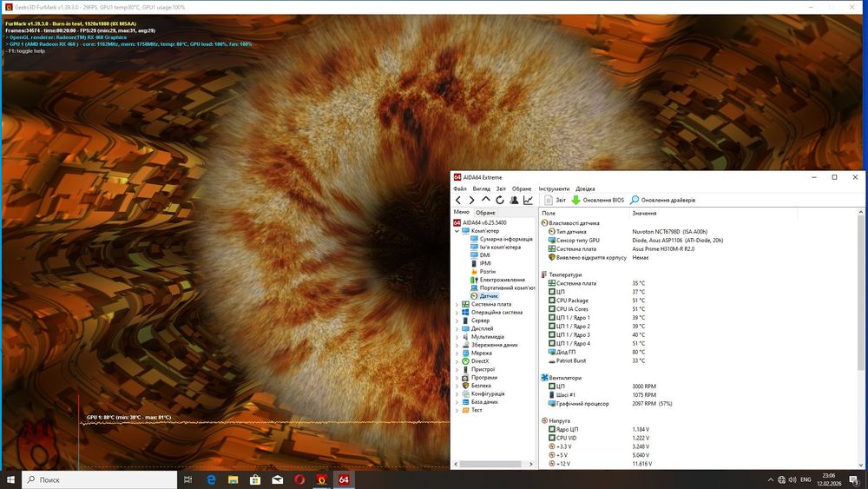The height and width of the screenshot is (489, 868).
Task: Select Ім'я комп'ютера tree item
Action: [x=500, y=247]
